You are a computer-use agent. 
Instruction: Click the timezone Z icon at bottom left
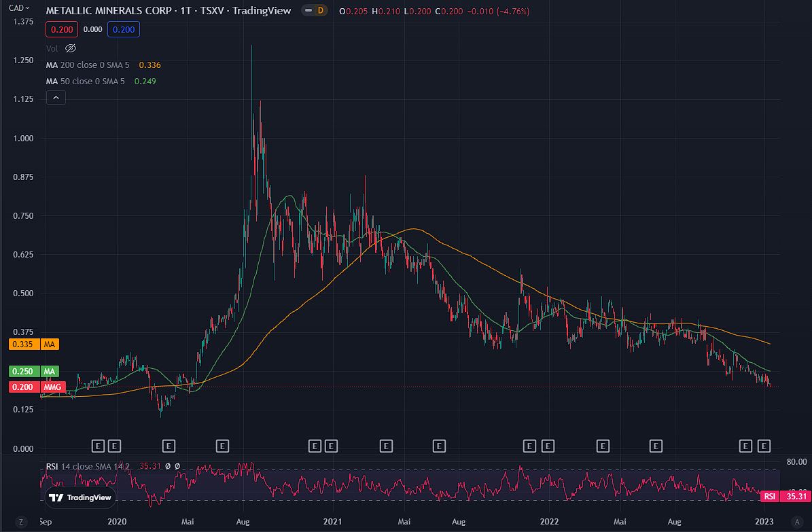coord(21,522)
